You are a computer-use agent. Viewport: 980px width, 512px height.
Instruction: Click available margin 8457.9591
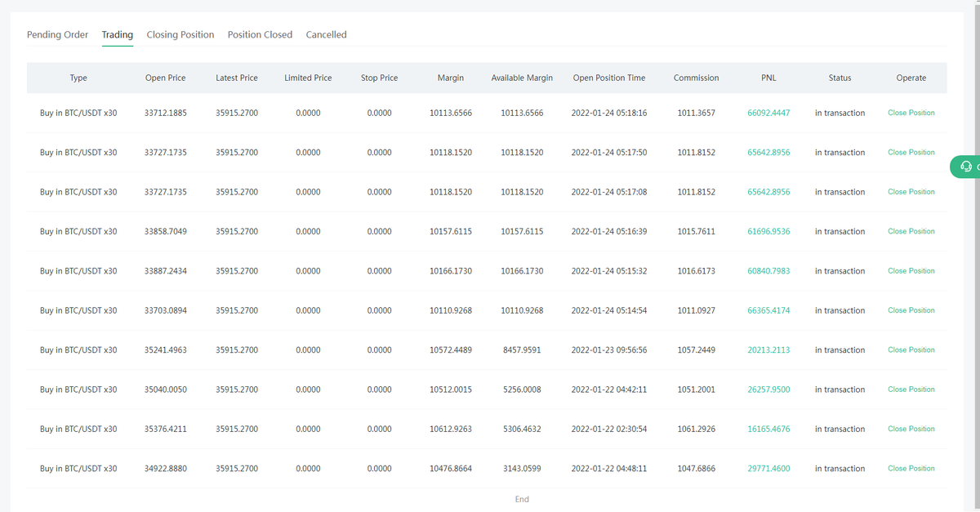522,349
